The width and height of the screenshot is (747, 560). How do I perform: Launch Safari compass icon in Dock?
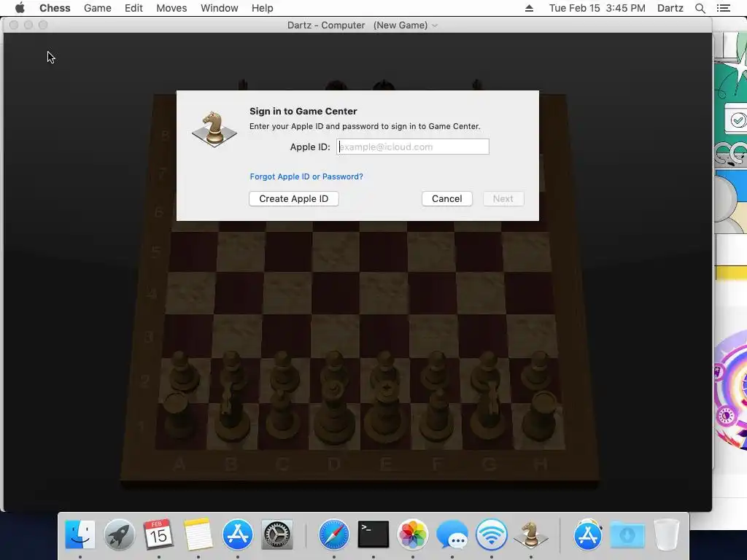click(x=333, y=534)
